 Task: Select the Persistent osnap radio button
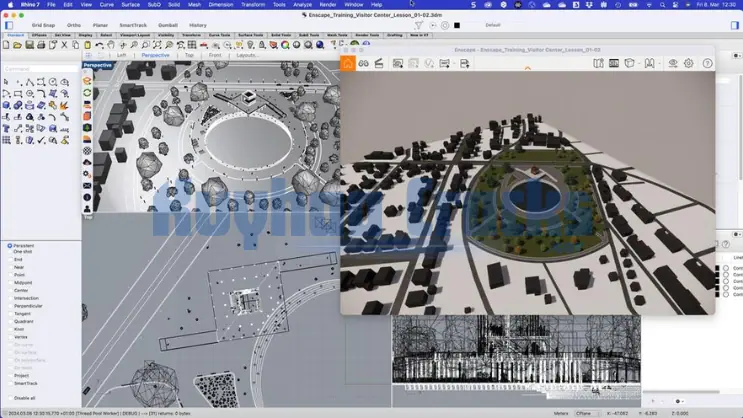tap(10, 245)
